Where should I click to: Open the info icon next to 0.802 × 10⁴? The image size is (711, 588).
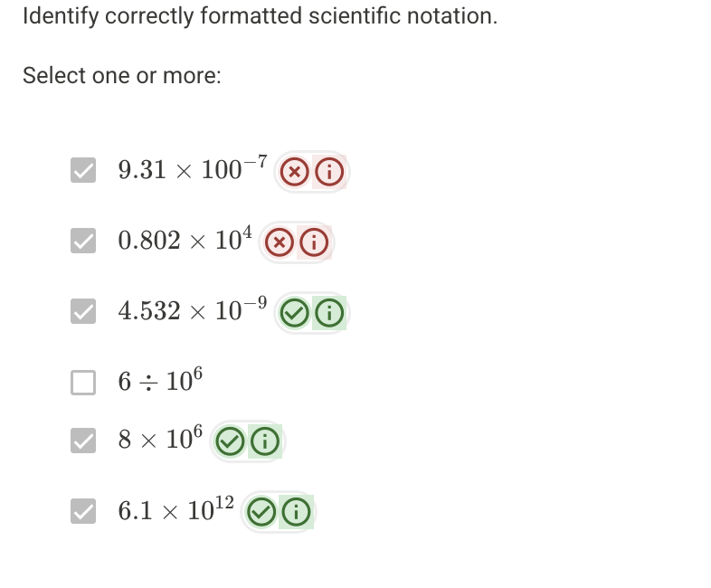coord(314,242)
